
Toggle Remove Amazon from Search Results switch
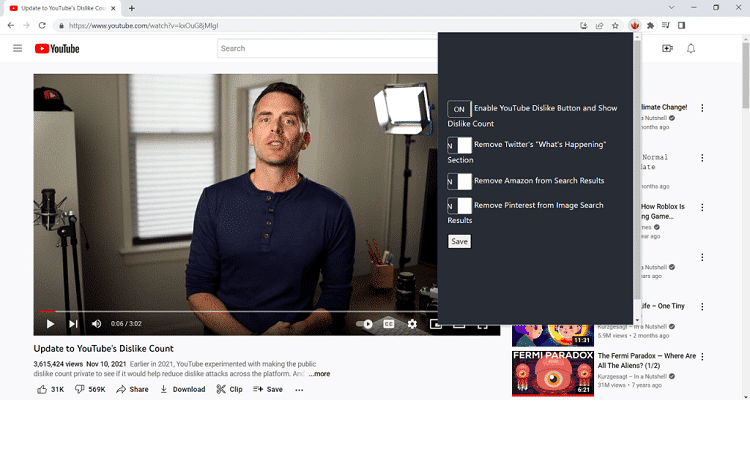[x=459, y=181]
